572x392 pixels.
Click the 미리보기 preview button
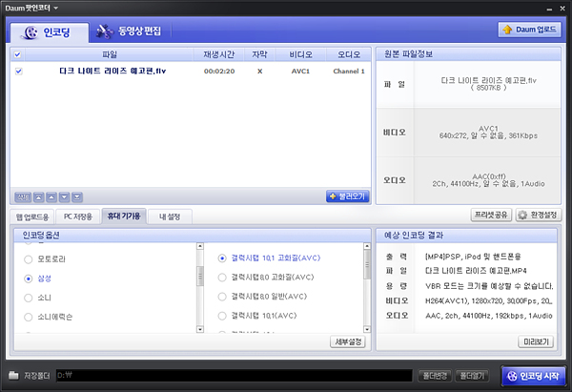[x=536, y=342]
